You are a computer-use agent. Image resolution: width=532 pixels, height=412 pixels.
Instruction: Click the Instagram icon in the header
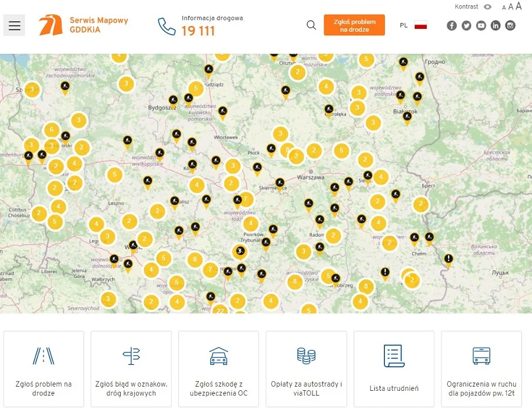510,25
